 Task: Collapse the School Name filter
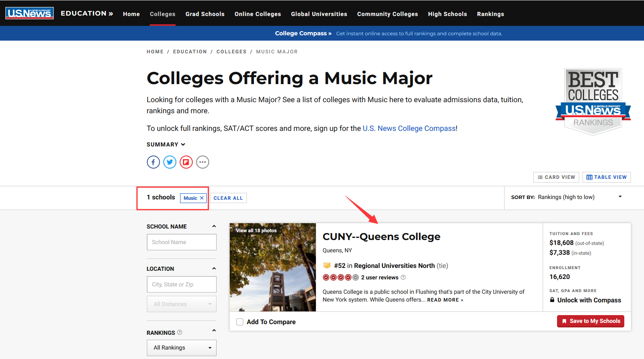click(x=214, y=226)
